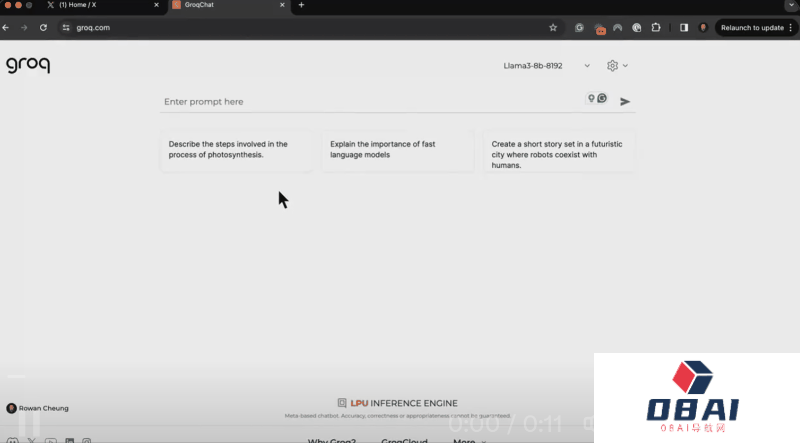Select the fast language models prompt suggestion
The height and width of the screenshot is (443, 800).
tap(398, 150)
